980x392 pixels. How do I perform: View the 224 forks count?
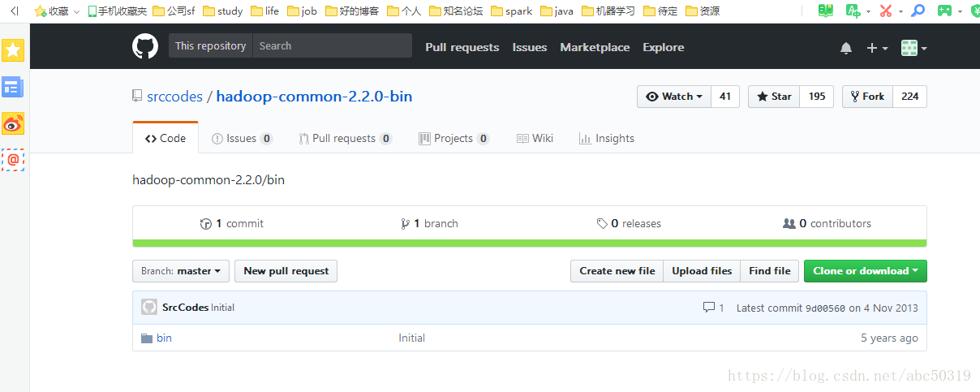910,97
